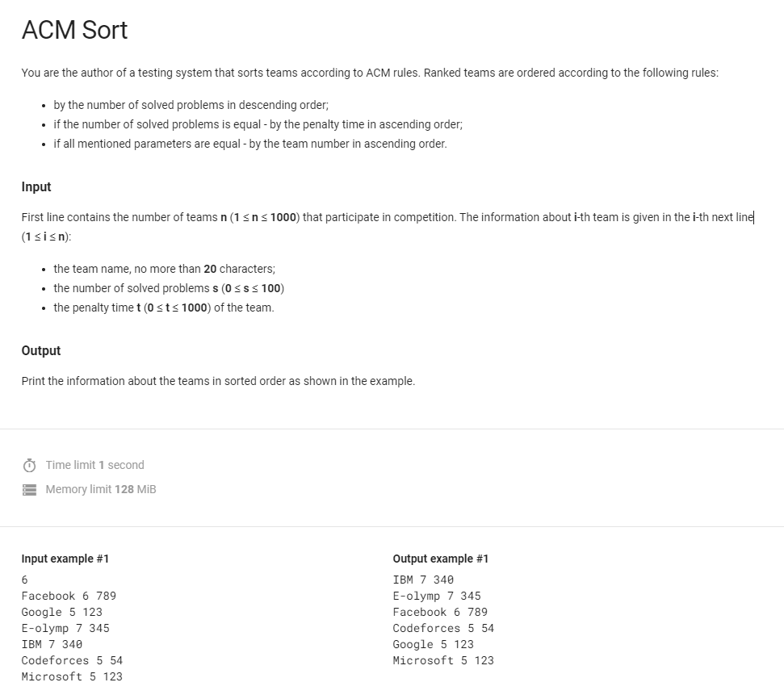
Task: Click the Output example #1 label
Action: 441,559
